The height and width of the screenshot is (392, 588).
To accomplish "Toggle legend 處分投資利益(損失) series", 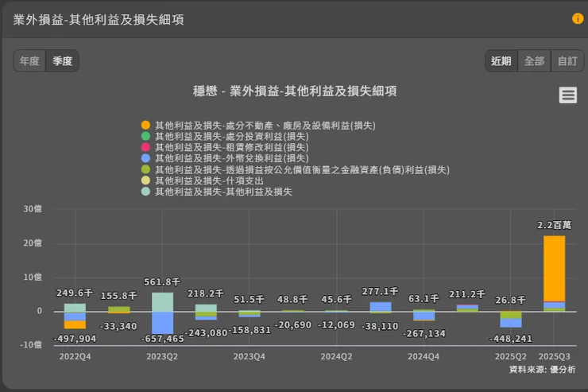I will tap(225, 136).
